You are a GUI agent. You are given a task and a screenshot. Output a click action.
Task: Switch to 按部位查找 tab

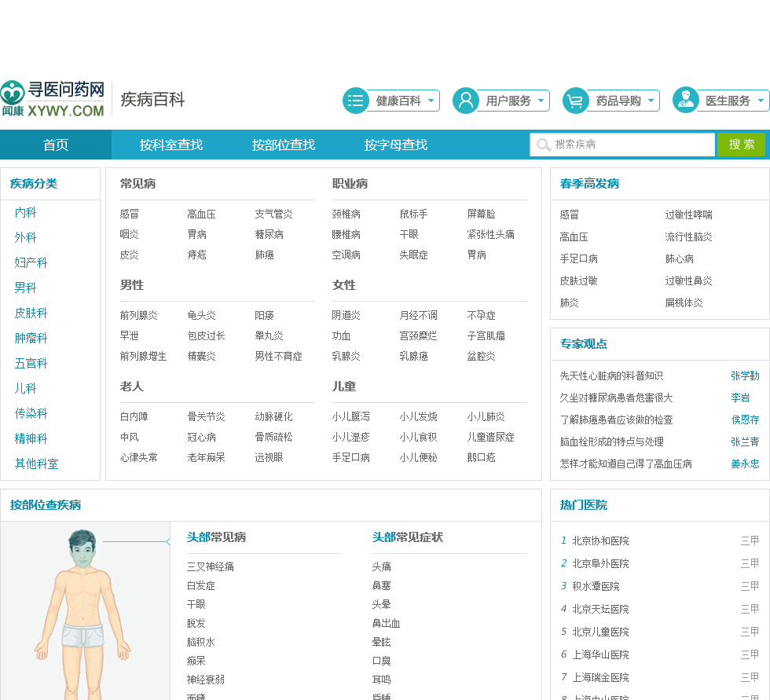tap(284, 145)
